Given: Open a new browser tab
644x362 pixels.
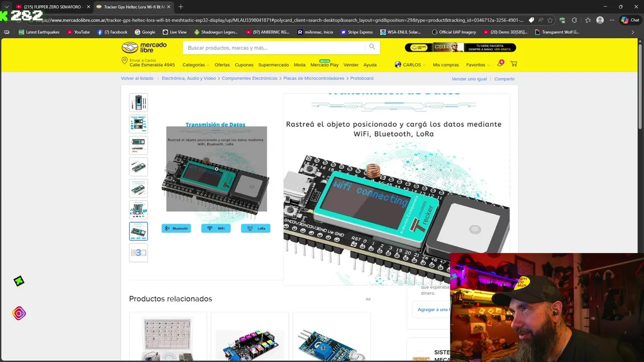Looking at the screenshot, I should pos(181,7).
